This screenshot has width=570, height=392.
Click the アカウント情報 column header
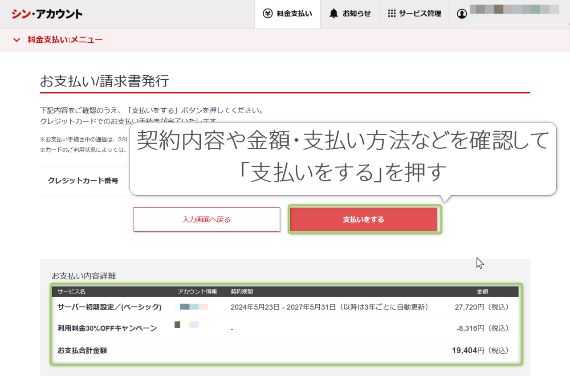click(197, 292)
